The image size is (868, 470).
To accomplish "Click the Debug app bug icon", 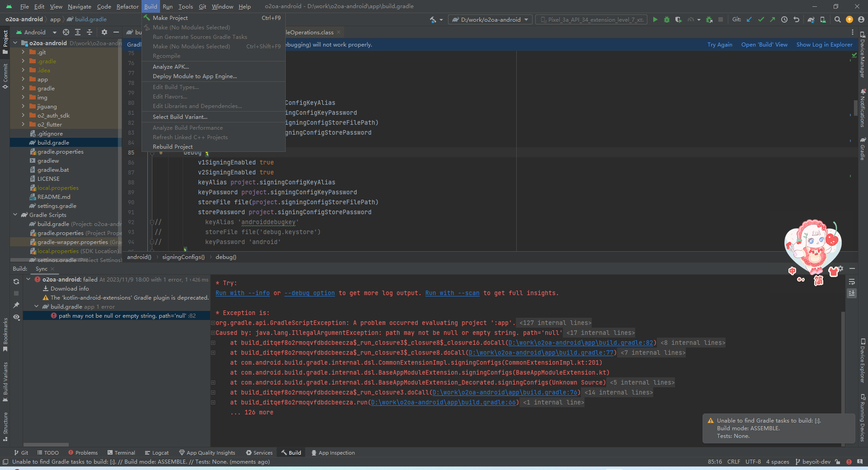I will [x=666, y=19].
